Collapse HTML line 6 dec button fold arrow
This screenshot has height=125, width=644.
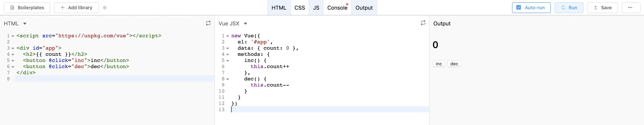[13, 67]
